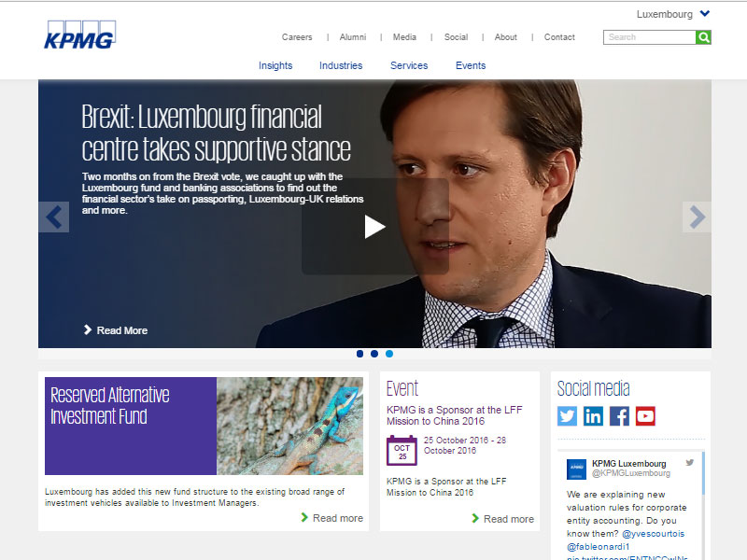This screenshot has height=560, width=747.
Task: Click into the Search input field
Action: (649, 37)
